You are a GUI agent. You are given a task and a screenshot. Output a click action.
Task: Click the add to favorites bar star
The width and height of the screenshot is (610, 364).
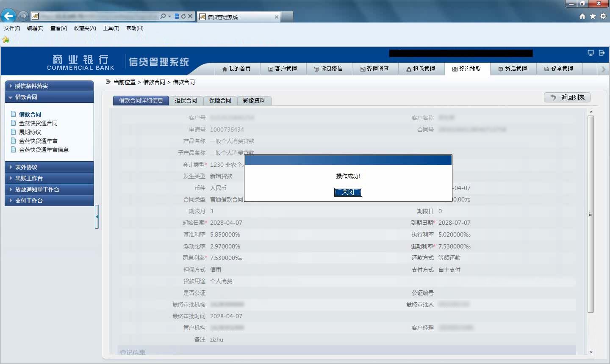pos(6,40)
